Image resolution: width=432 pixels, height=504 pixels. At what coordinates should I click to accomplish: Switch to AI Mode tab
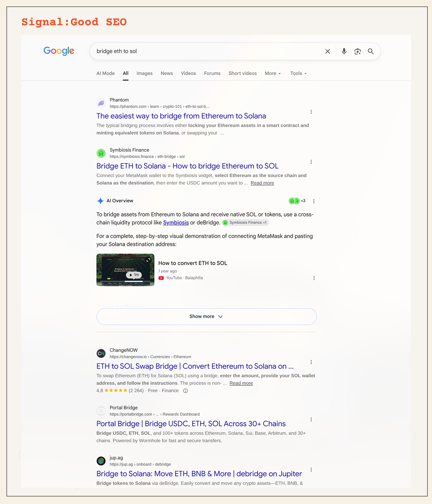click(x=105, y=73)
